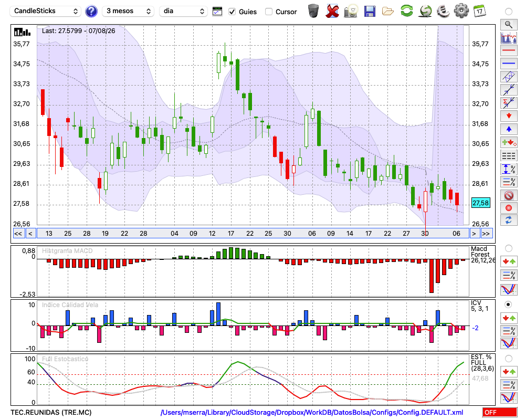Click the red prohibition sign icon

click(509, 195)
